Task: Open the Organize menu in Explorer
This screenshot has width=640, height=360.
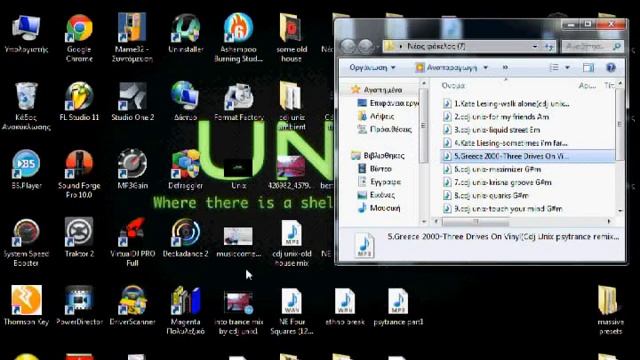Action: click(x=372, y=67)
